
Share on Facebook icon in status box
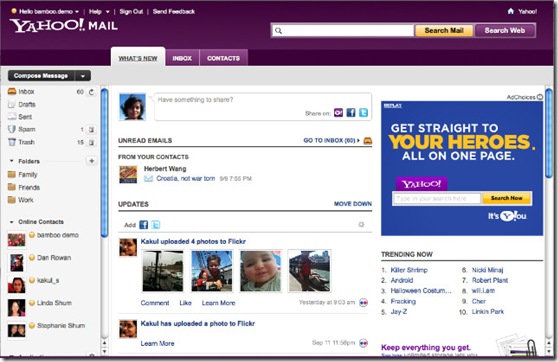(351, 112)
